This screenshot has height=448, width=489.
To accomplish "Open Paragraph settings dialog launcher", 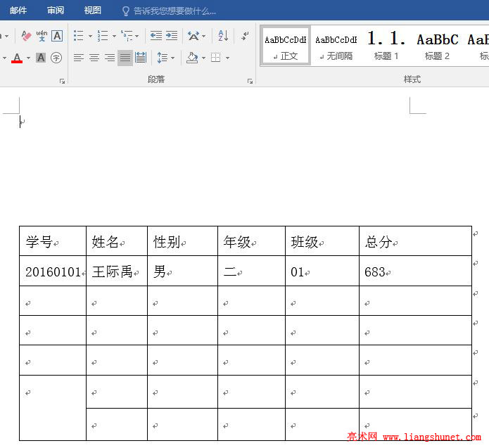I will [x=250, y=81].
